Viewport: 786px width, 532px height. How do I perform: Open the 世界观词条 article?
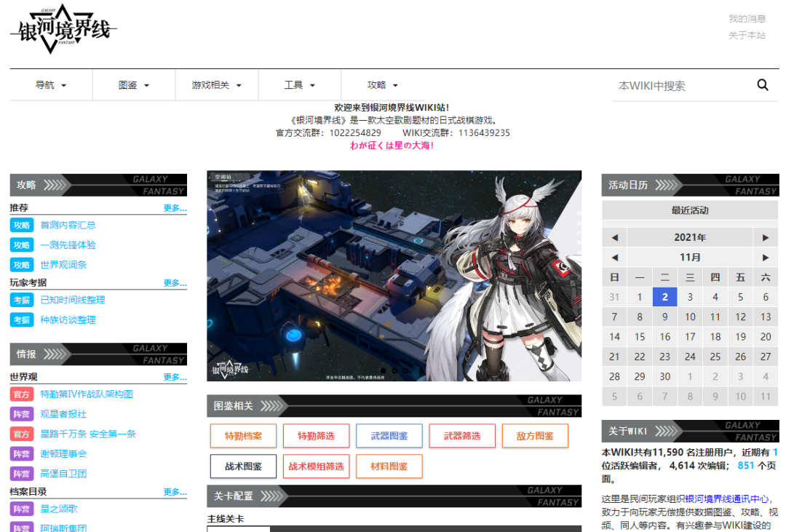pos(63,265)
